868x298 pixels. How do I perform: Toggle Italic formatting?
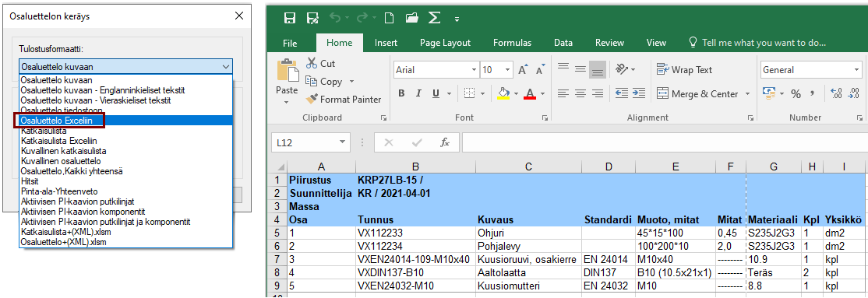419,93
